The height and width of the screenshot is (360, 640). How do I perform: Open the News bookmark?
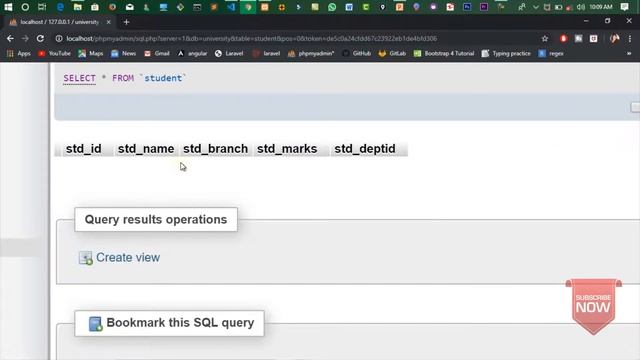[124, 53]
